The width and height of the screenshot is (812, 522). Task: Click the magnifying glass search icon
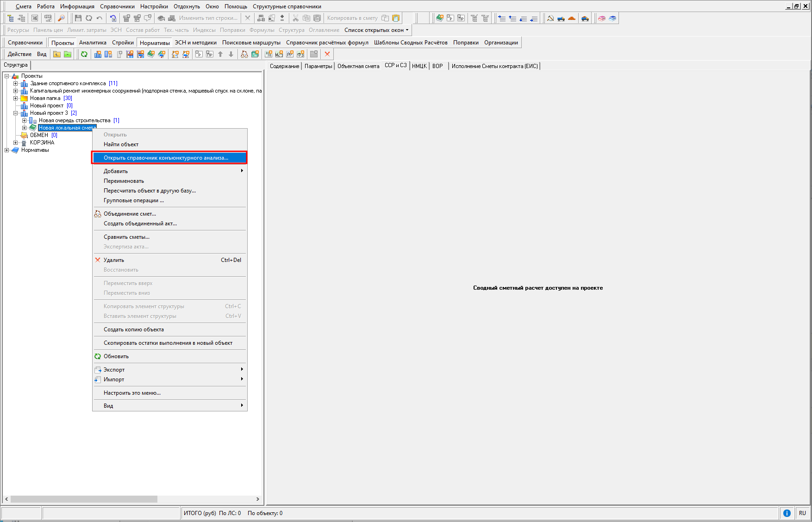coord(61,18)
